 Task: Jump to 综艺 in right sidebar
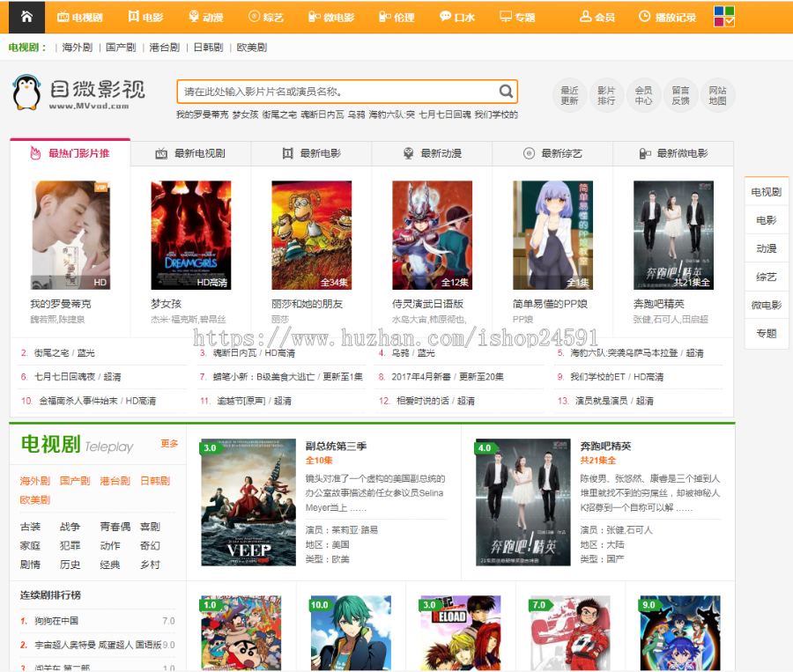(766, 277)
